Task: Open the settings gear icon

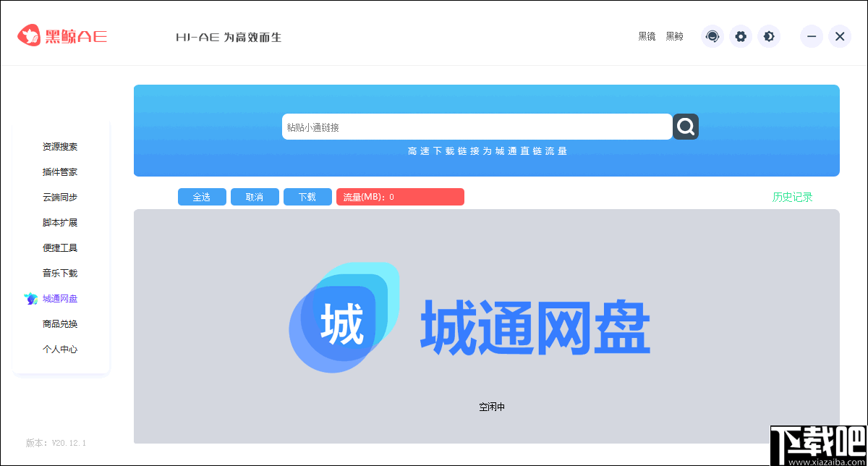Action: point(741,36)
